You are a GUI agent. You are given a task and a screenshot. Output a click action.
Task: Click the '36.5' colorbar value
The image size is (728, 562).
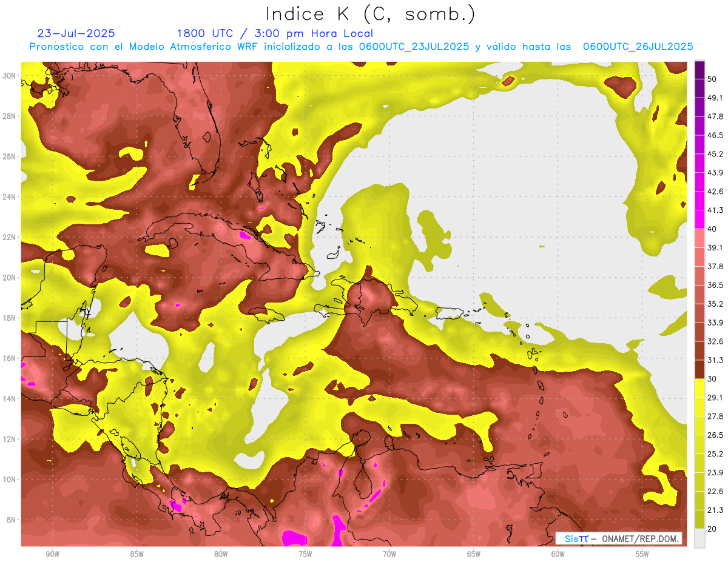coord(715,285)
